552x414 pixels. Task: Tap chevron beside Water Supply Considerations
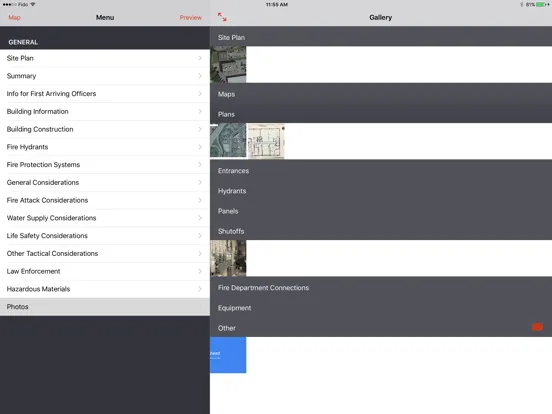(200, 218)
